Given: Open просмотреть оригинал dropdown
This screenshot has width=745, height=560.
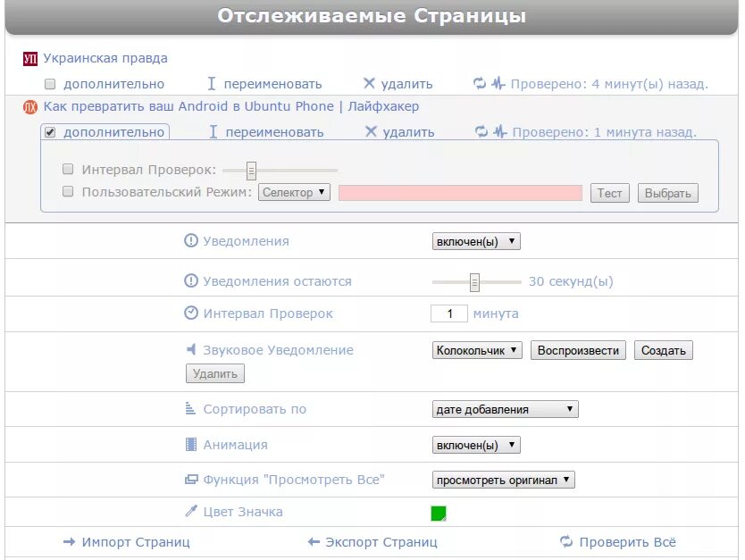Looking at the screenshot, I should (503, 480).
